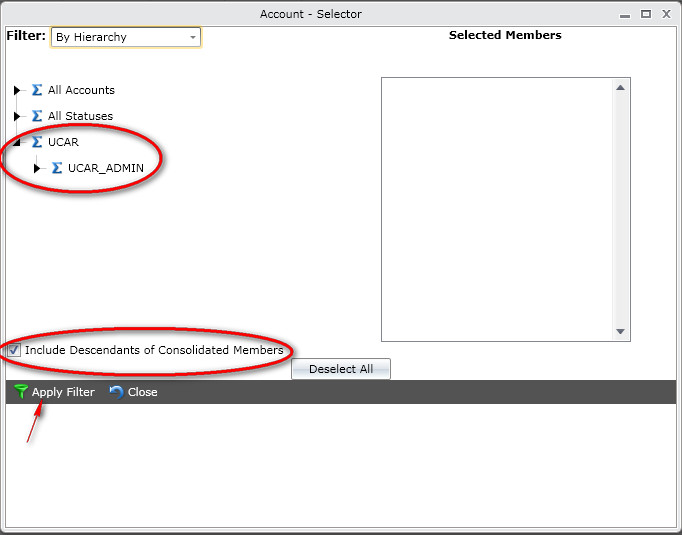Collapse the UCAR tree node
The height and width of the screenshot is (535, 682).
(17, 142)
